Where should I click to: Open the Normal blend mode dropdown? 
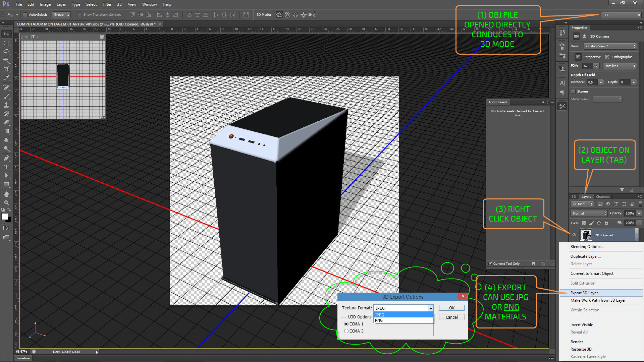point(589,214)
